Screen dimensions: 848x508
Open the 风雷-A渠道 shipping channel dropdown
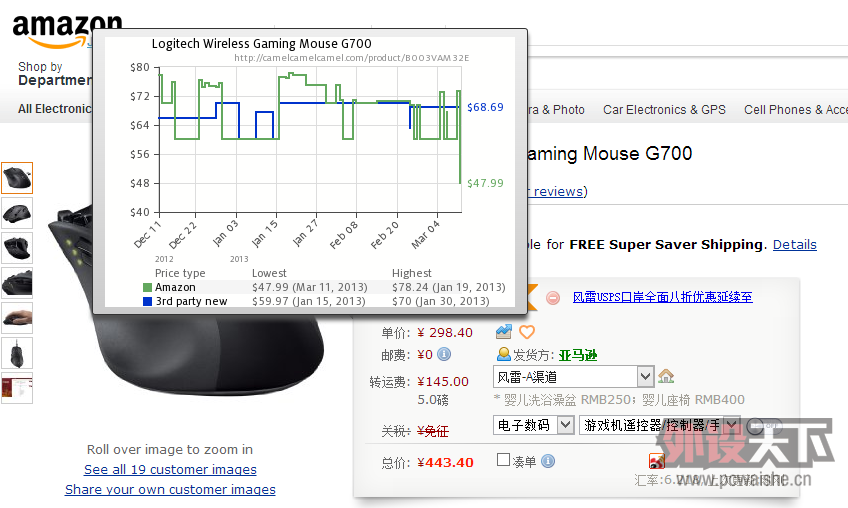[x=573, y=377]
